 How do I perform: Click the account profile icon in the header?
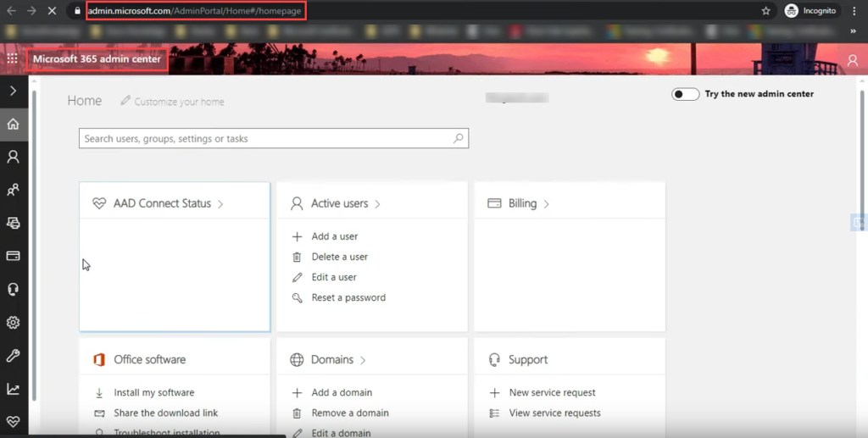(853, 60)
